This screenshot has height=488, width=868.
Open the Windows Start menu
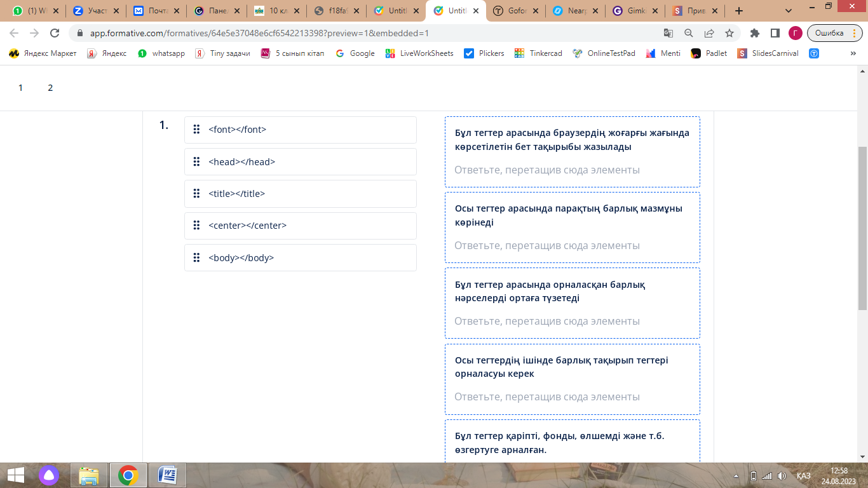[15, 475]
